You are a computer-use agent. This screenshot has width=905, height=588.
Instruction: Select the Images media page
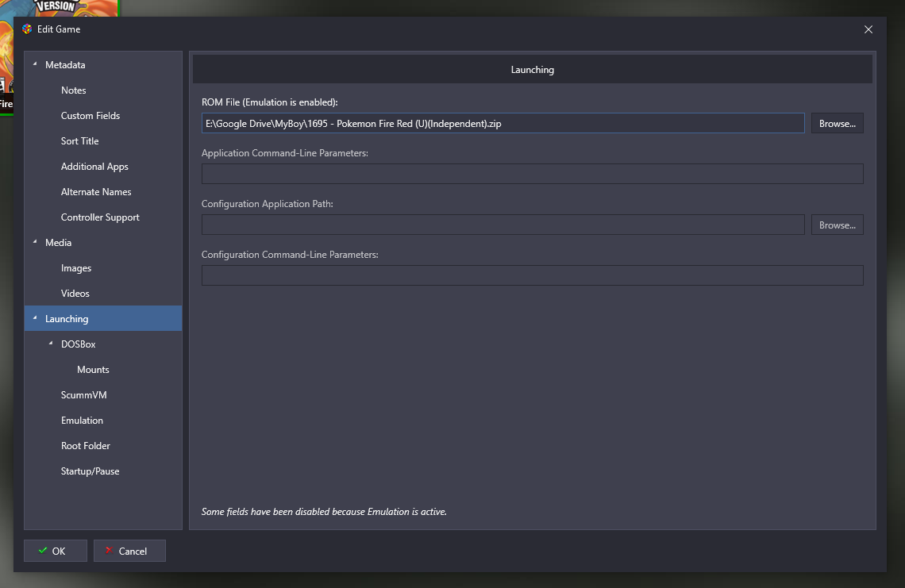[x=76, y=268]
